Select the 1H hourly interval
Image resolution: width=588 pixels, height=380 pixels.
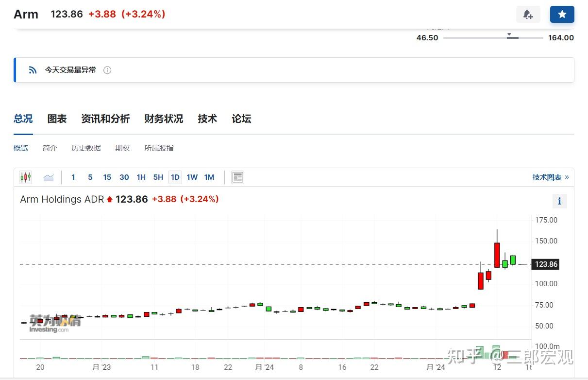141,177
